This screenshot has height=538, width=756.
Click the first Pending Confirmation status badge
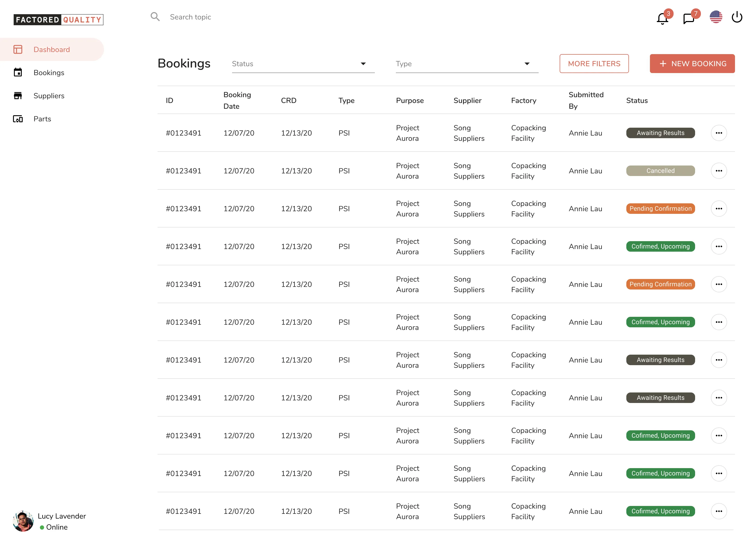click(660, 209)
